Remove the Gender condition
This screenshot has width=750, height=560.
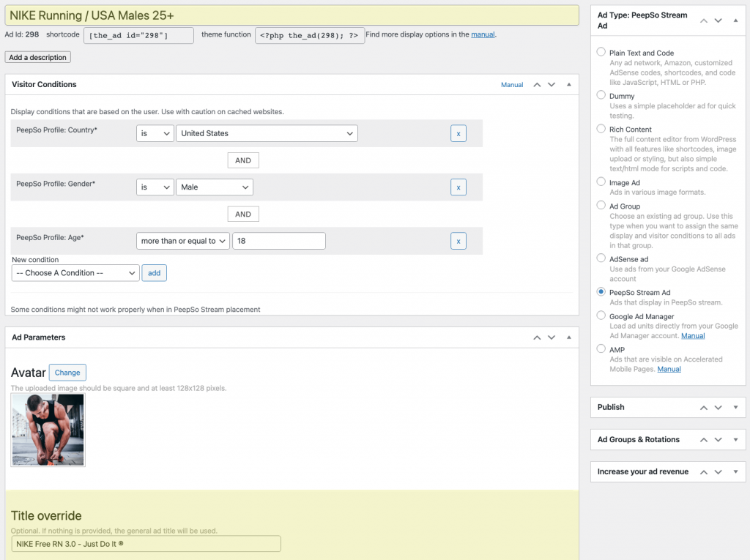click(458, 187)
